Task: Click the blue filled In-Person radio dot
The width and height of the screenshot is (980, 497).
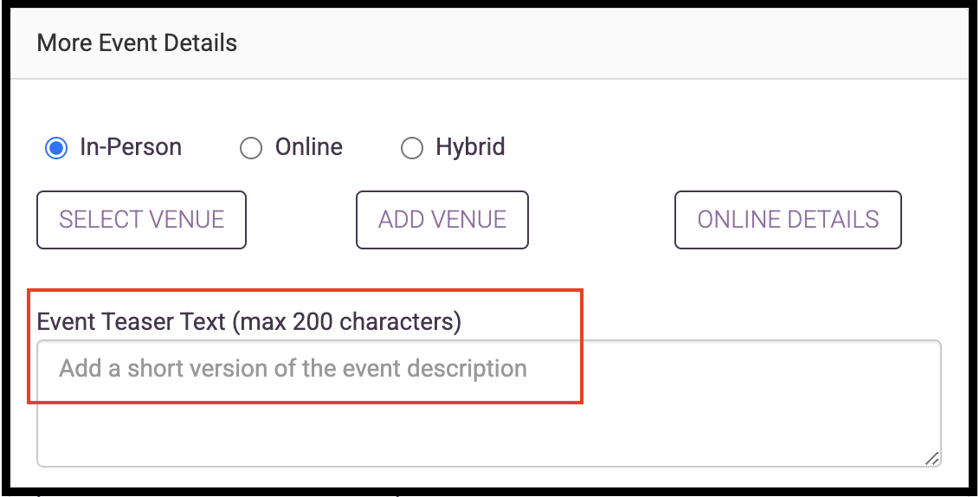Action: pos(56,148)
